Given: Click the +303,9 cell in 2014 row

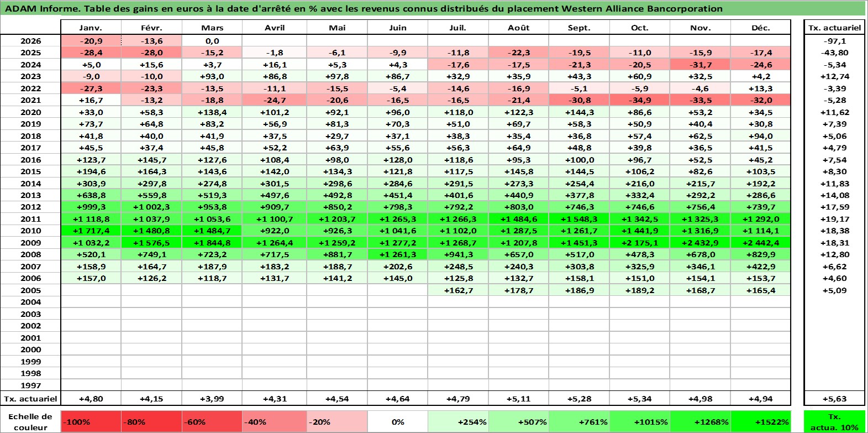Looking at the screenshot, I should click(x=91, y=184).
